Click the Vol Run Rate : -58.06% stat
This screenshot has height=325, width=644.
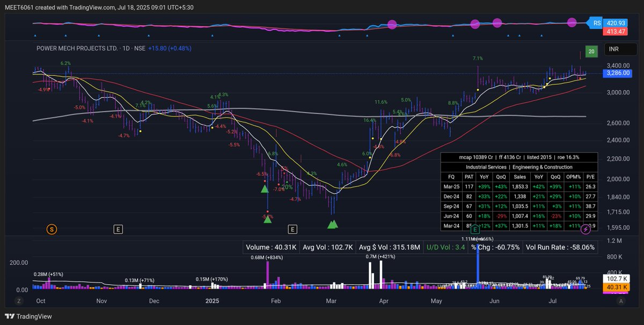(x=560, y=248)
